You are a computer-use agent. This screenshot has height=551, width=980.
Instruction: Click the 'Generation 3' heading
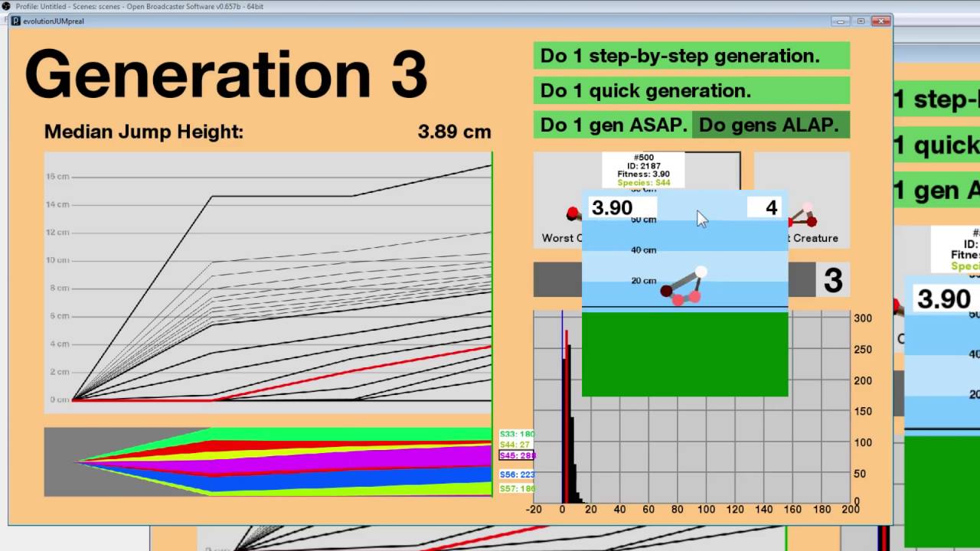(x=226, y=73)
